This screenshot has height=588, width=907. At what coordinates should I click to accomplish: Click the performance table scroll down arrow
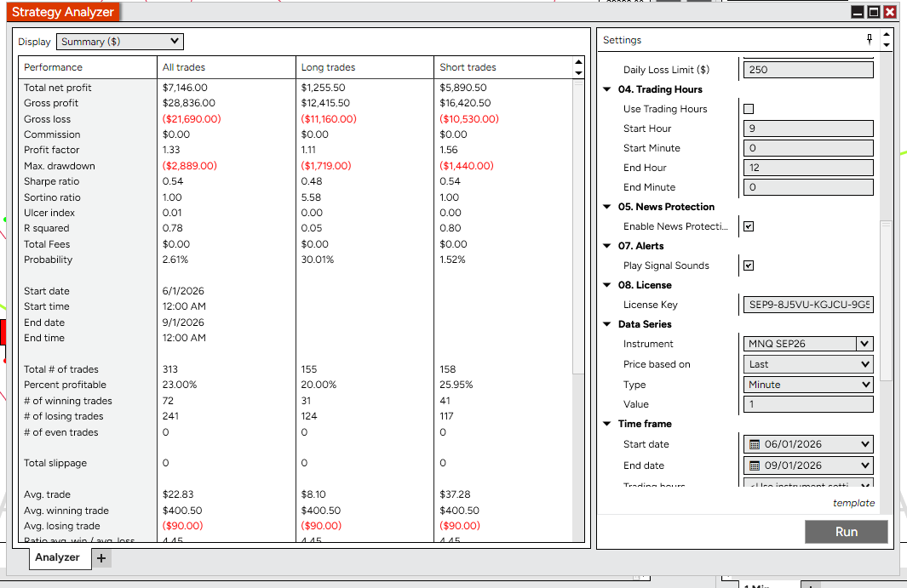point(578,73)
